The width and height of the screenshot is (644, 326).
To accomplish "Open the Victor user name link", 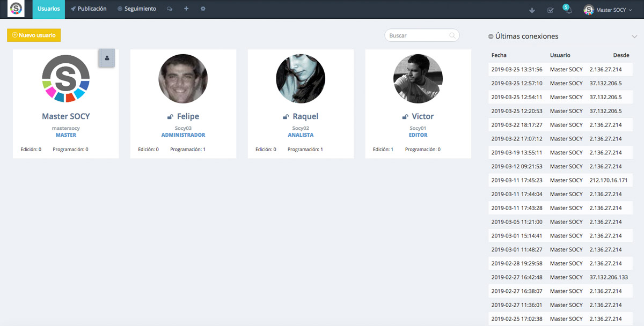I will coord(423,116).
